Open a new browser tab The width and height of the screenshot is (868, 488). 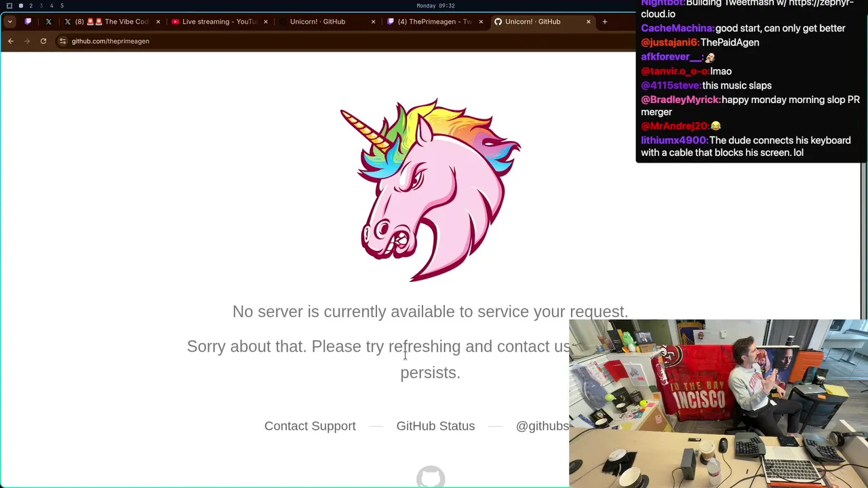click(x=604, y=22)
